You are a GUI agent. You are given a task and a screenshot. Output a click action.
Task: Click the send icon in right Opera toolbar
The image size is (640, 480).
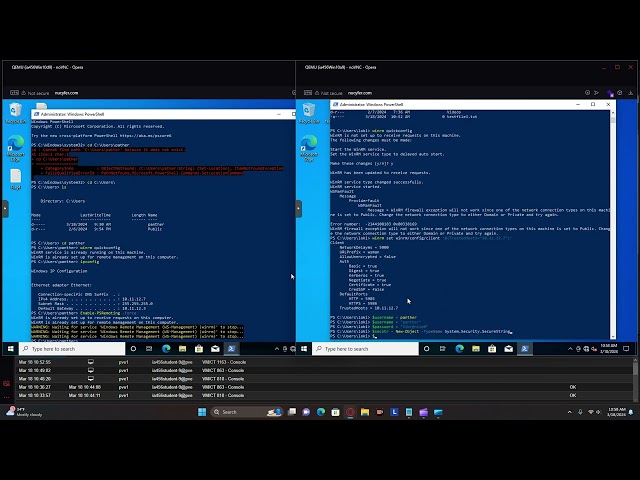point(596,93)
